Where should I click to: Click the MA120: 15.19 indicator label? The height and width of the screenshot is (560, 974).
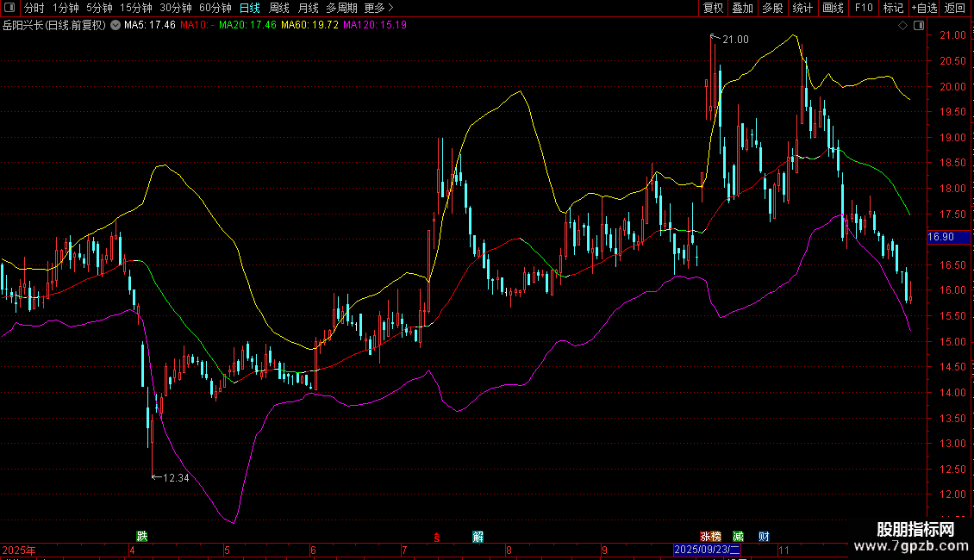(375, 25)
